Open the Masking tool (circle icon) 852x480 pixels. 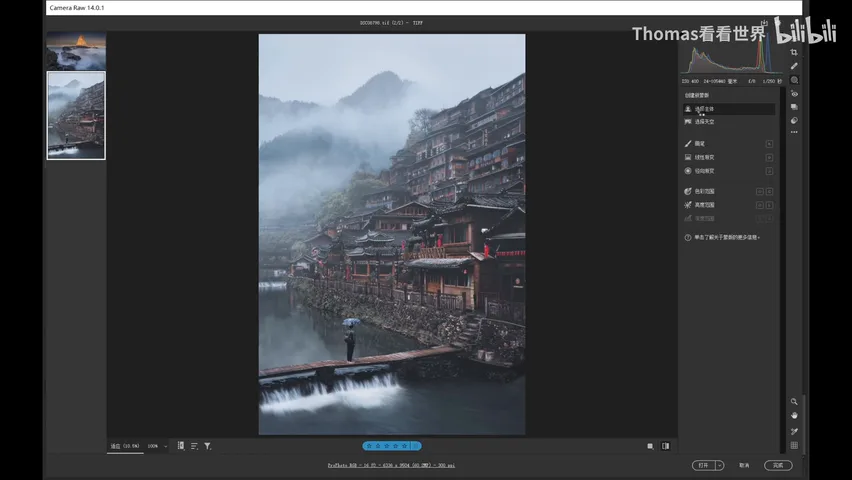point(794,80)
